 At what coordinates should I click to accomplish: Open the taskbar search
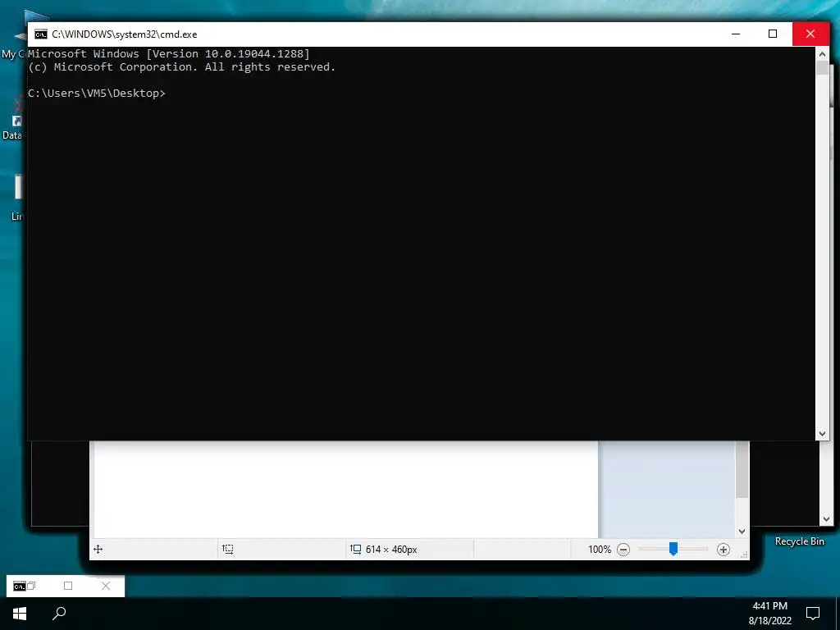coord(59,614)
